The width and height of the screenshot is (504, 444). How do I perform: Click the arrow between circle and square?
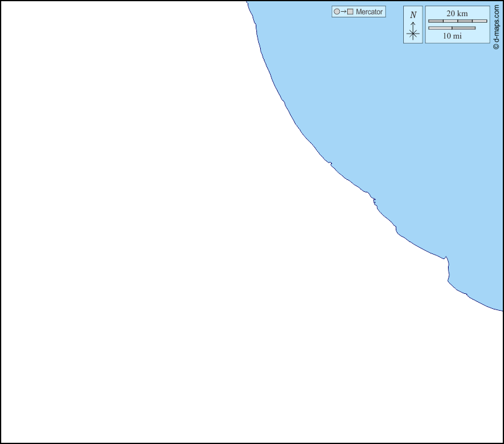(343, 12)
